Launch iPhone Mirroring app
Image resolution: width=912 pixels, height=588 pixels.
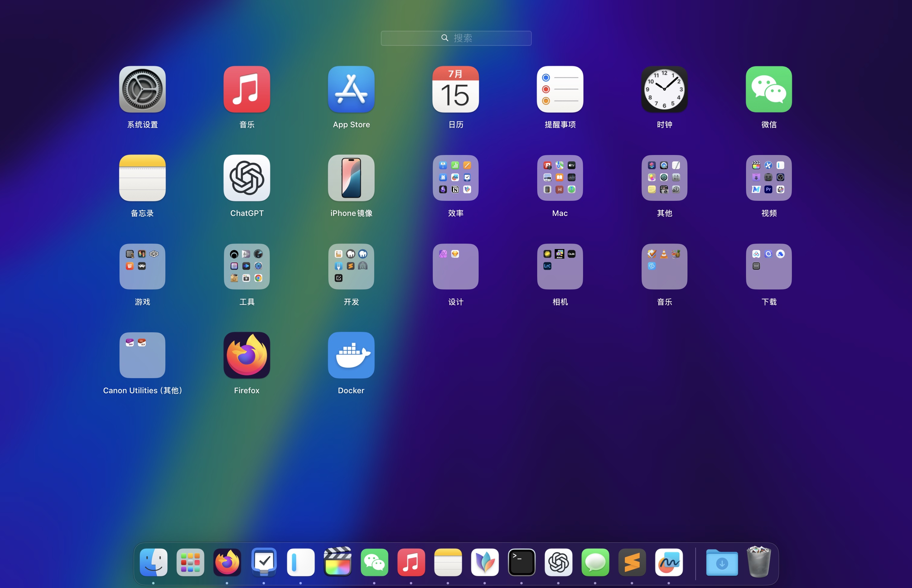pos(351,178)
